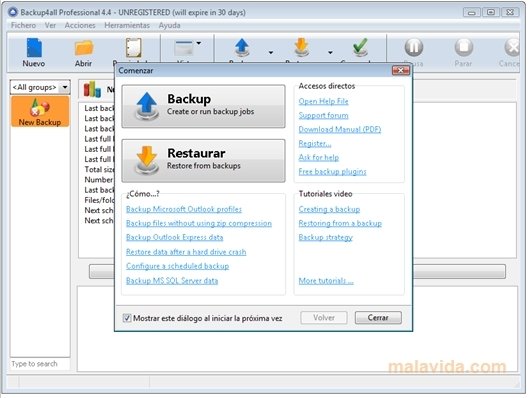Screen dimensions: 529x398
Task: Open the Ayuda menu
Action: click(x=169, y=25)
